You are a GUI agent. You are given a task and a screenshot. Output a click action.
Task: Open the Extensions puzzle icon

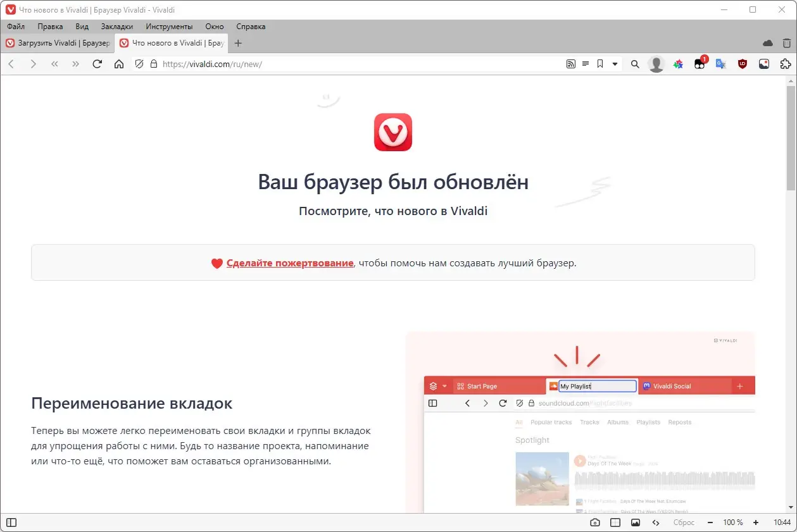[x=785, y=63]
